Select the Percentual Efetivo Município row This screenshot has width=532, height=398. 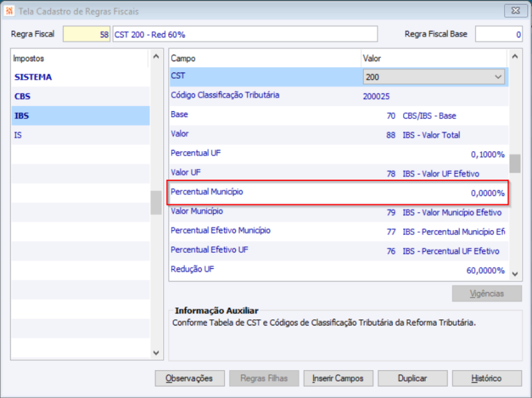338,232
